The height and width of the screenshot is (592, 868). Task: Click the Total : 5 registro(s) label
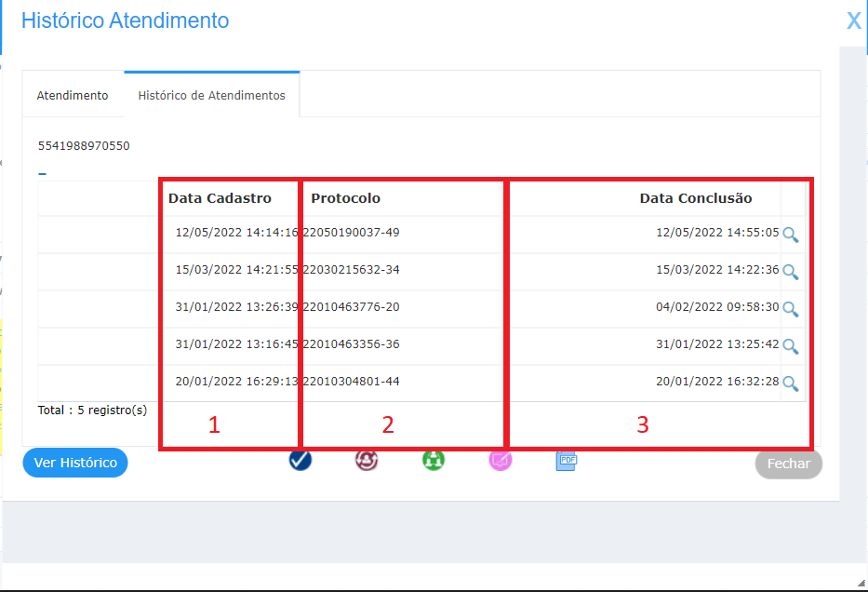click(x=92, y=410)
